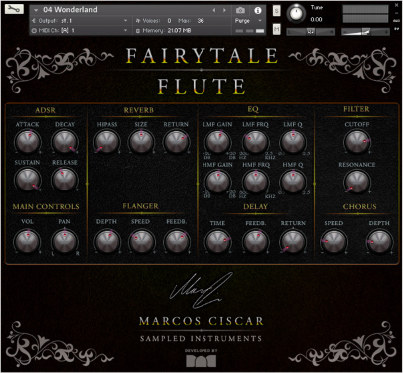This screenshot has height=373, width=403.
Task: Click the output icon beside st.1
Action: point(34,21)
